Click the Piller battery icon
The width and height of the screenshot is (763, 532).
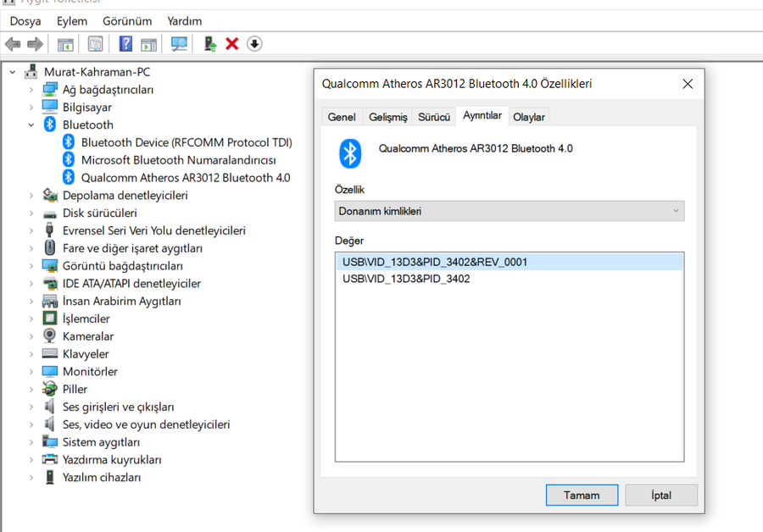point(50,389)
